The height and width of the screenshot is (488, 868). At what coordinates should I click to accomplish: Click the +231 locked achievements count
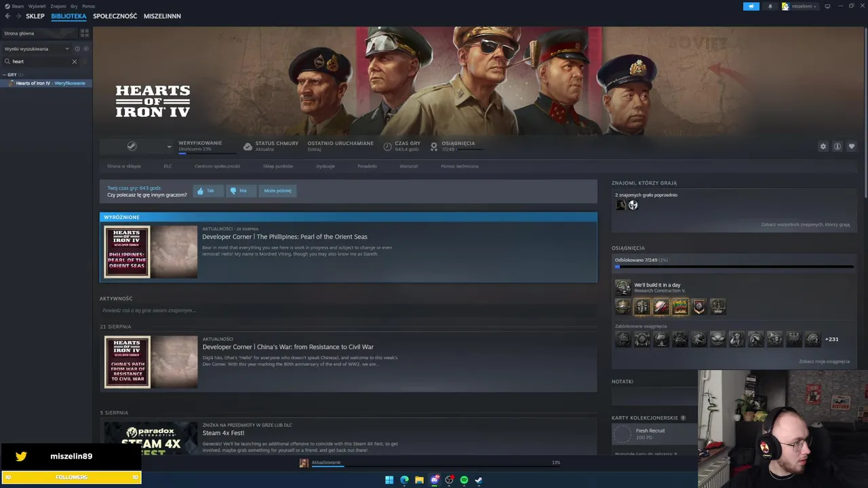[x=831, y=339]
